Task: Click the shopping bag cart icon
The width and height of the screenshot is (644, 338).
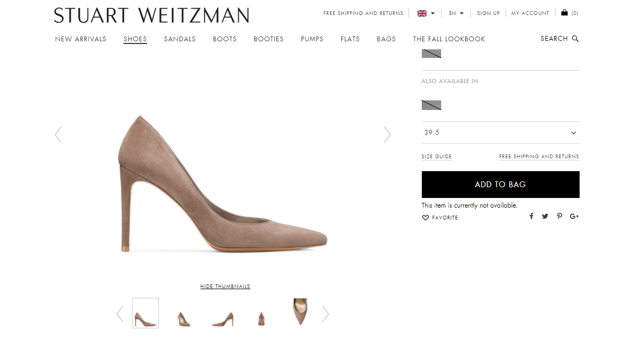Action: 564,12
